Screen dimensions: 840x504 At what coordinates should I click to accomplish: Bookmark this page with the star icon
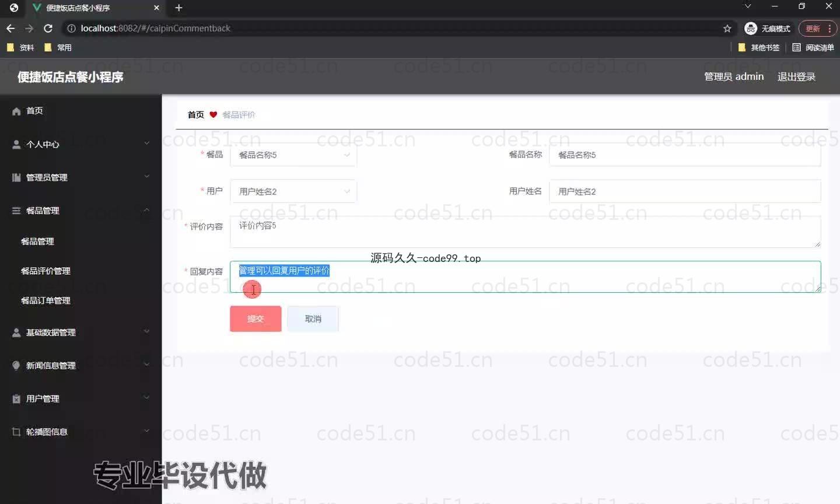[x=727, y=28]
